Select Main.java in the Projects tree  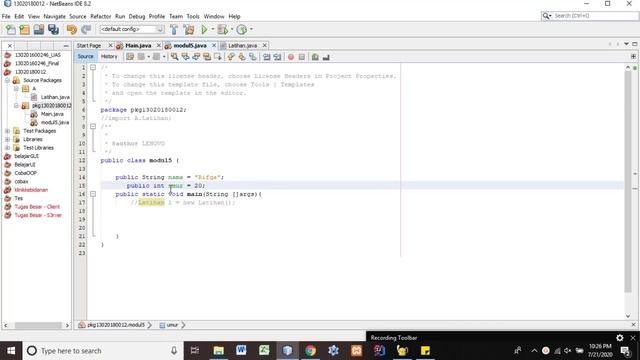coord(52,114)
